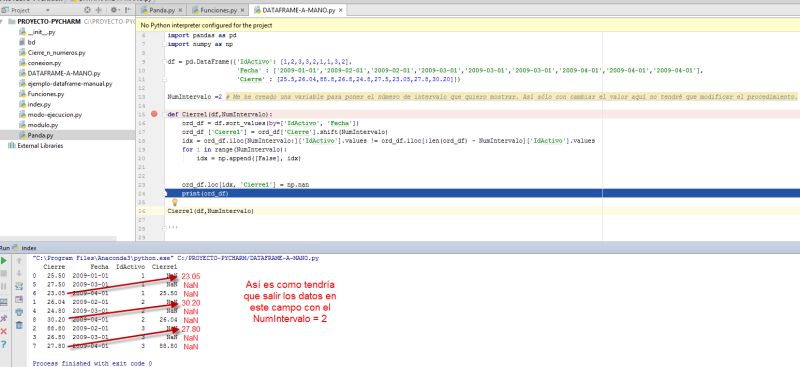Select DATAFRAME-A-MANO.py in project tree
The image size is (800, 367).
59,74
